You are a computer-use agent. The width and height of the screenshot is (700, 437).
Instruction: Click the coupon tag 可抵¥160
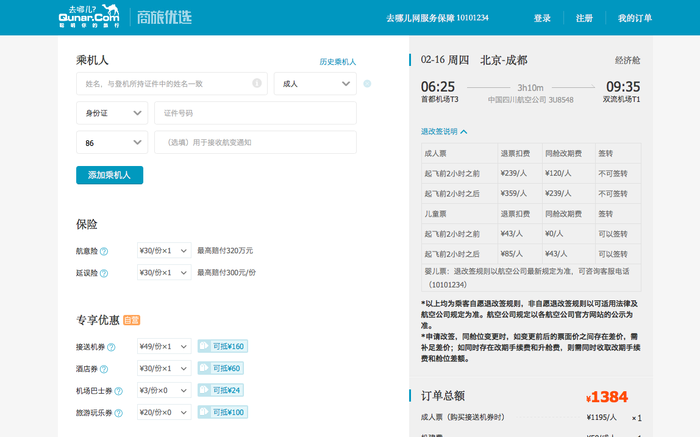(223, 346)
